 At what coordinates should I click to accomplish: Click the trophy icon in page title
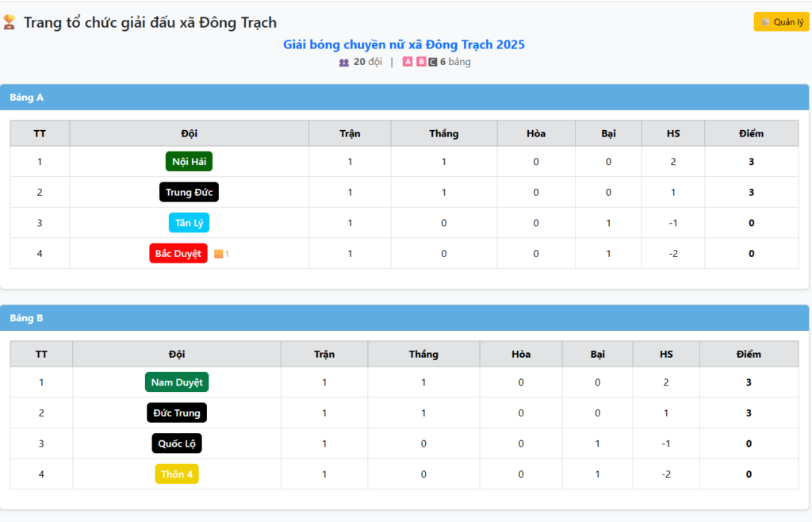[x=10, y=23]
